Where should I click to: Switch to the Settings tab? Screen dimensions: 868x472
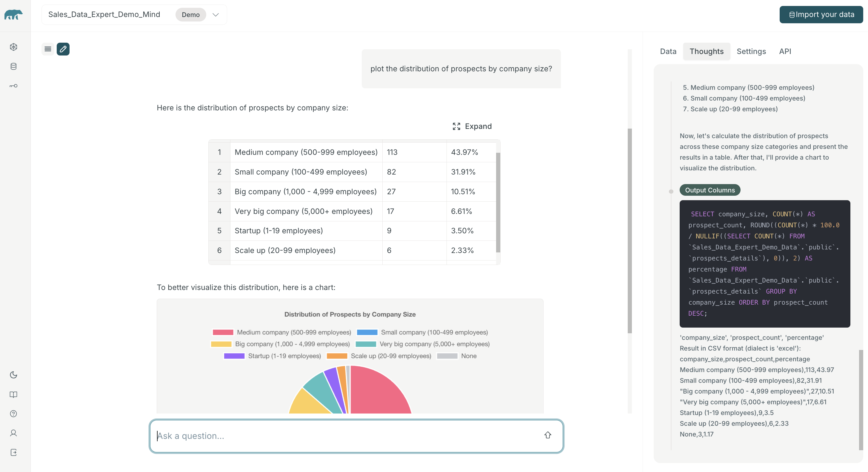(751, 51)
